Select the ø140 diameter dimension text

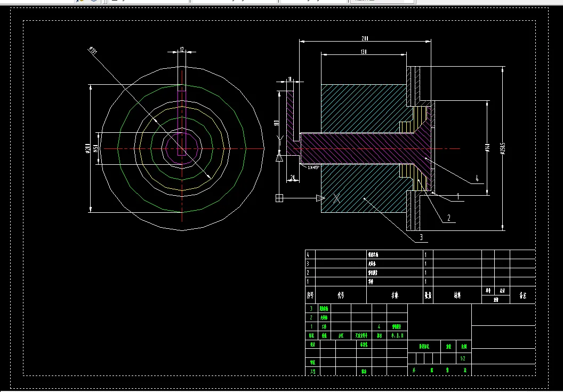click(x=487, y=148)
